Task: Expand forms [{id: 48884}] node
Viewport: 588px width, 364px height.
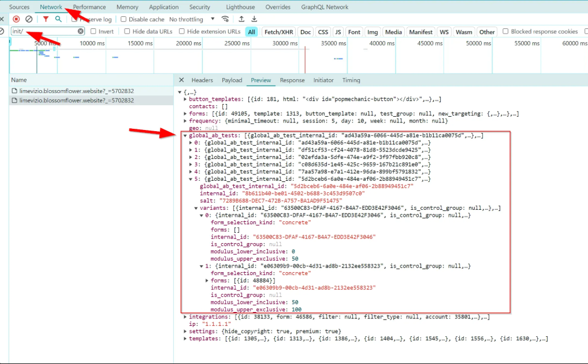Action: (207, 281)
